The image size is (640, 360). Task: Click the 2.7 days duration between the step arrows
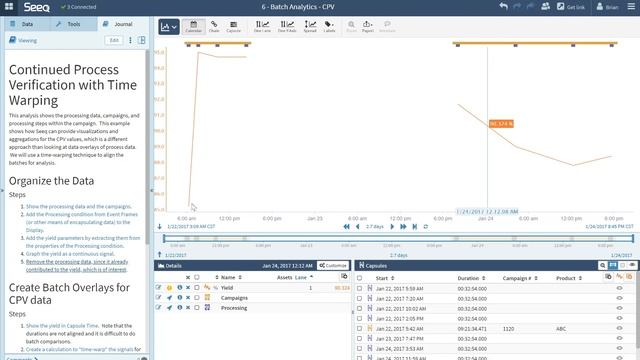pyautogui.click(x=375, y=227)
